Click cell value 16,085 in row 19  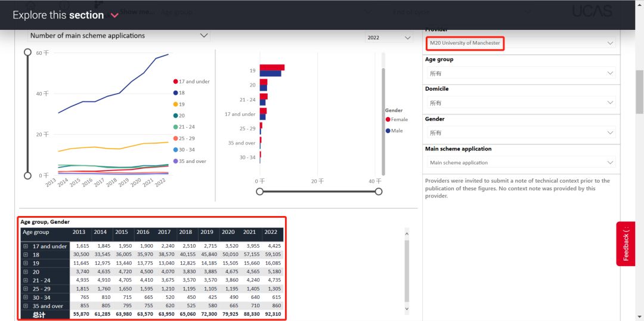[273, 263]
